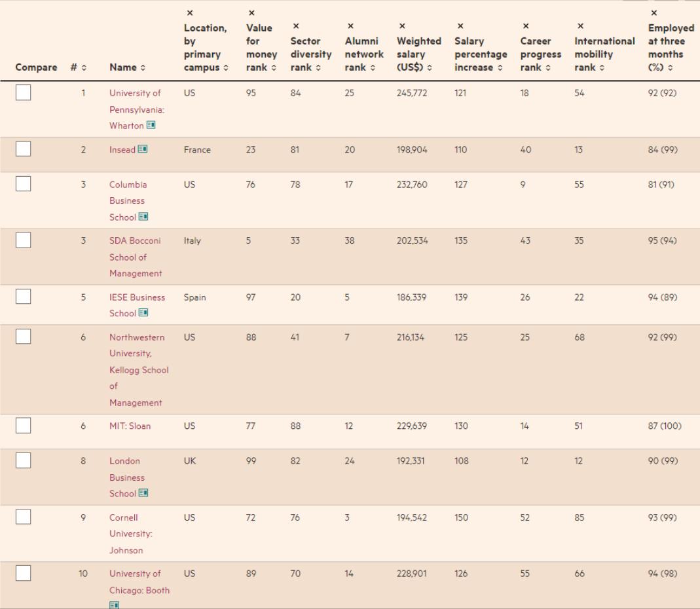
Task: Remove the Value for money rank column
Action: [251, 13]
